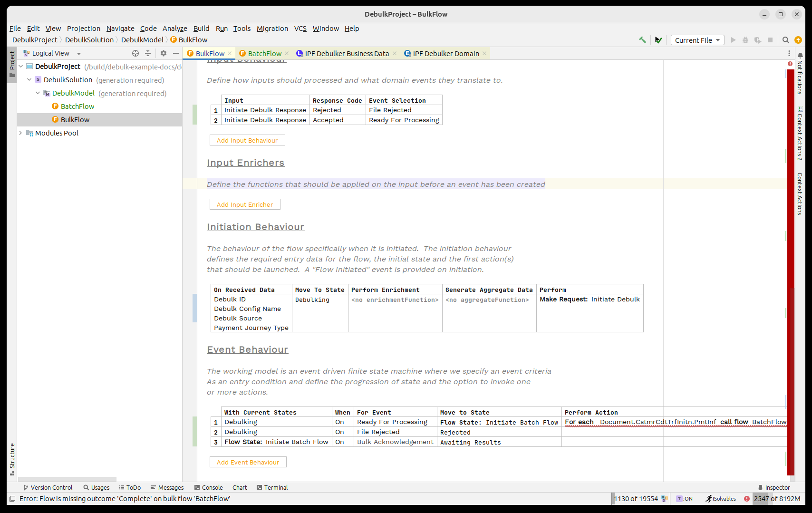Click the green hammer Build icon

642,40
